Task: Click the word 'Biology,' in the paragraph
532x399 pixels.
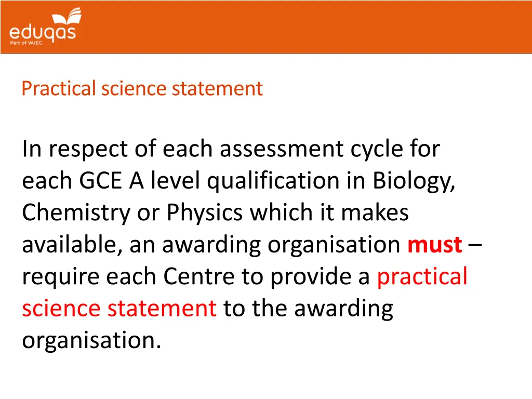Action: tap(414, 181)
